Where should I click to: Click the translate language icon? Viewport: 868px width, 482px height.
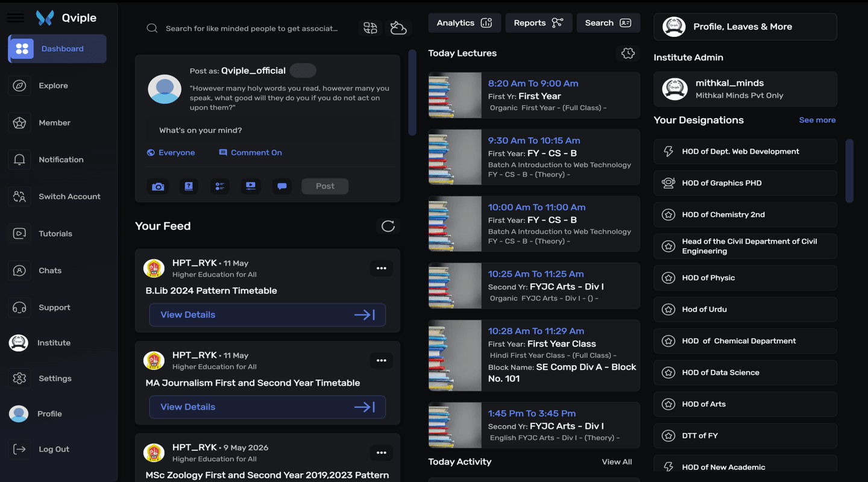point(370,28)
